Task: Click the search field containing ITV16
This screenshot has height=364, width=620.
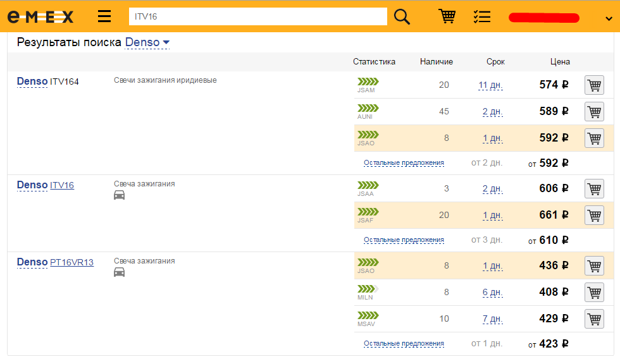Action: point(257,16)
